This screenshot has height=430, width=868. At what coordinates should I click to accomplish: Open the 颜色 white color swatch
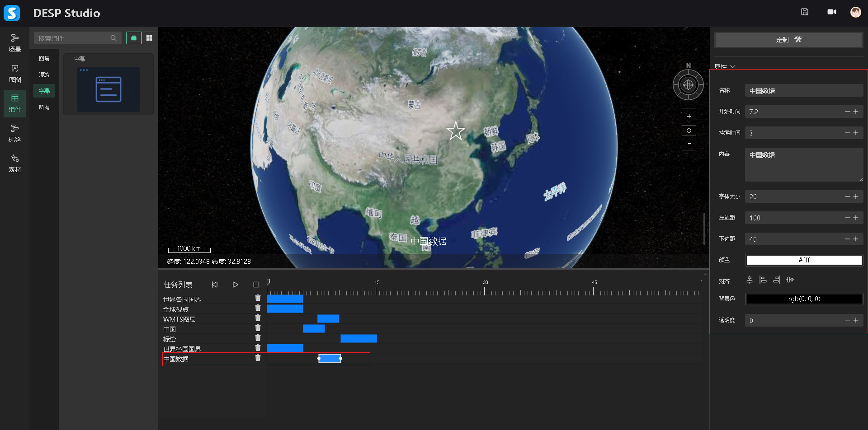pos(803,260)
